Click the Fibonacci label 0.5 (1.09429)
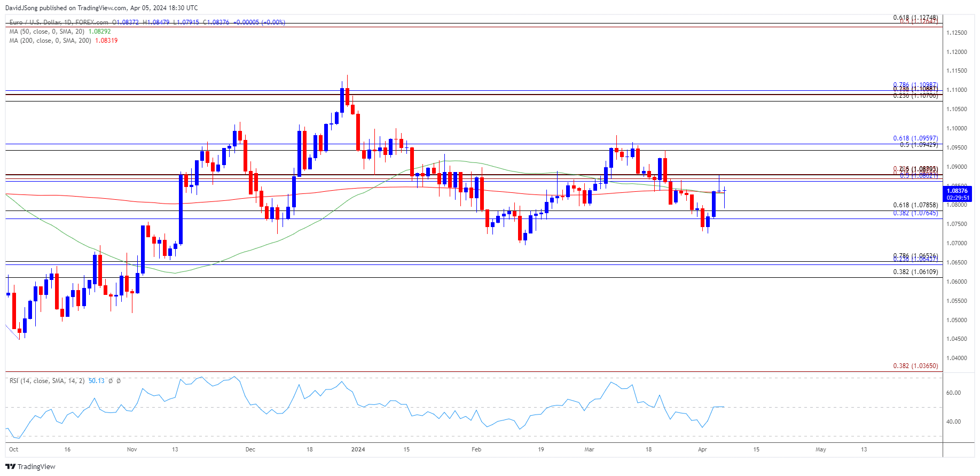Viewport: 980px width, 476px height. click(919, 145)
